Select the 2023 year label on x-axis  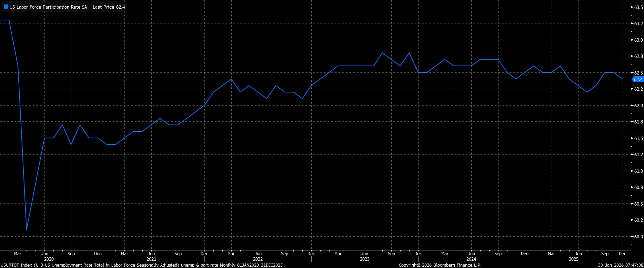(x=364, y=259)
